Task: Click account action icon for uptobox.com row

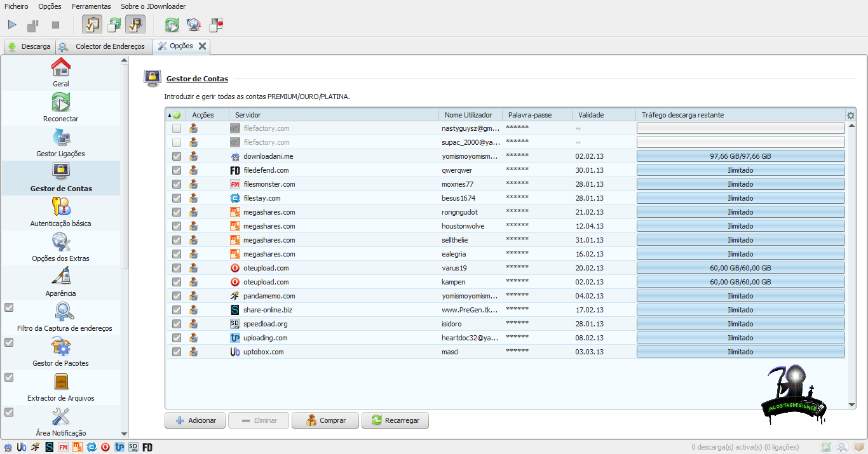Action: 193,352
